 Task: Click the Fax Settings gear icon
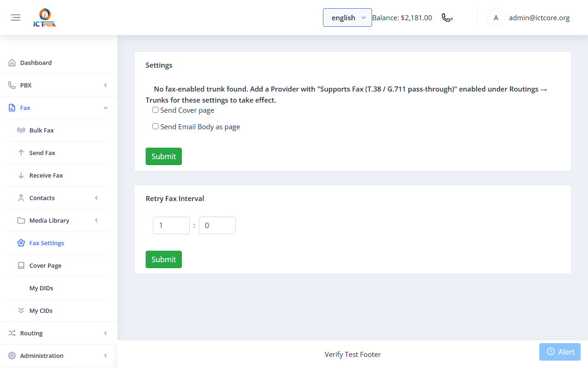pos(21,243)
